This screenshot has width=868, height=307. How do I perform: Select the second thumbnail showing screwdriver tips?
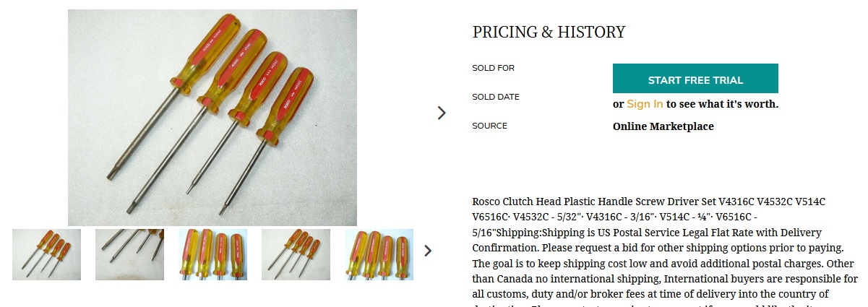pos(129,254)
